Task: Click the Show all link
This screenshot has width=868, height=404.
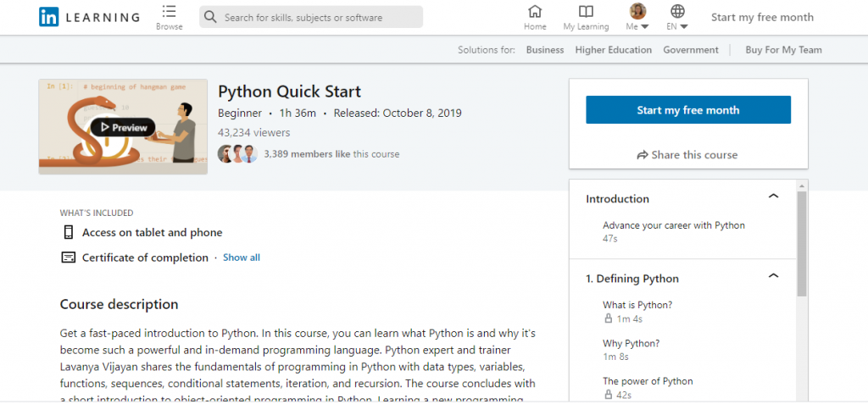Action: pos(242,257)
